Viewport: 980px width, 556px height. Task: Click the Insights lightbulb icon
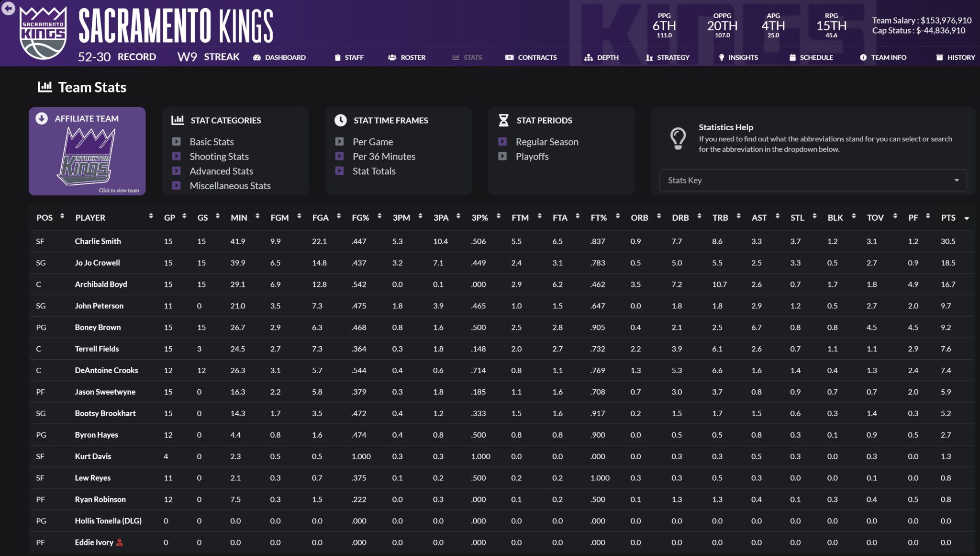(722, 57)
